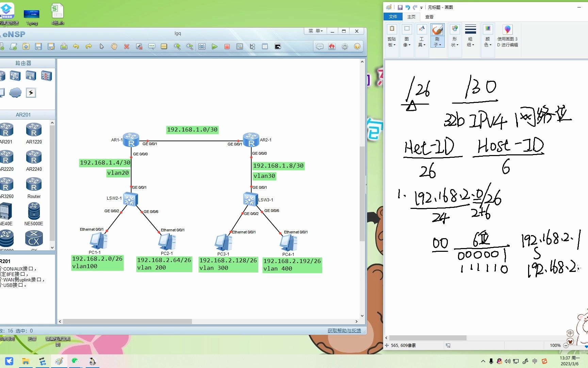The image size is (588, 368).
Task: Click the Paint horizontal scrollbar thumb
Action: point(428,338)
